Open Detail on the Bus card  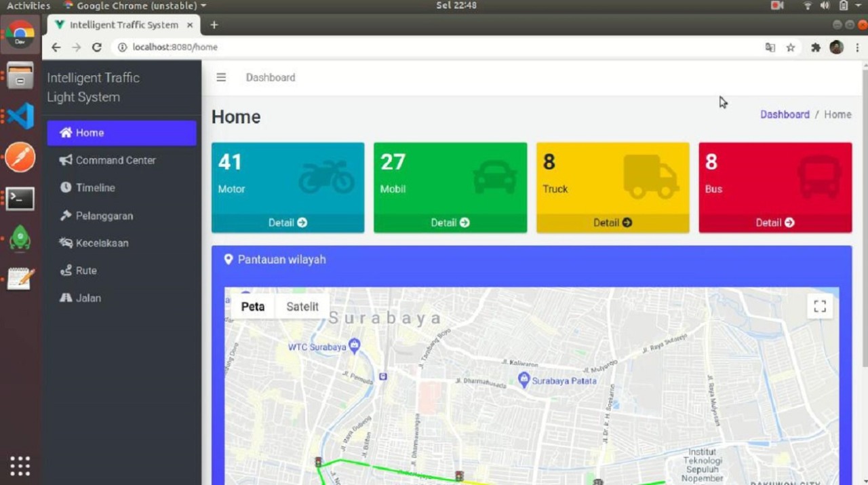pos(775,222)
